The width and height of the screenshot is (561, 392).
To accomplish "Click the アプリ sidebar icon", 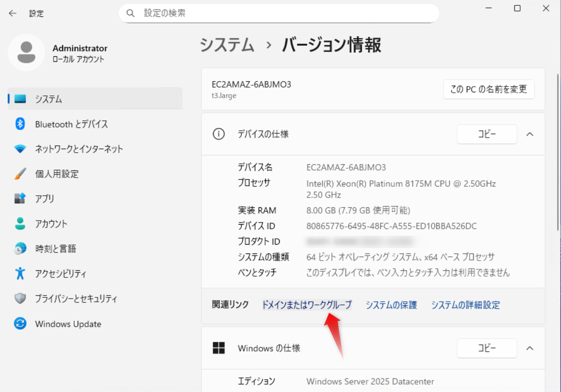I will (20, 198).
